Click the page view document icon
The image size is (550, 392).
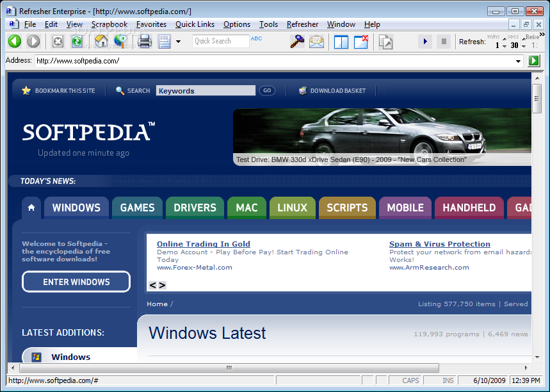pyautogui.click(x=164, y=42)
